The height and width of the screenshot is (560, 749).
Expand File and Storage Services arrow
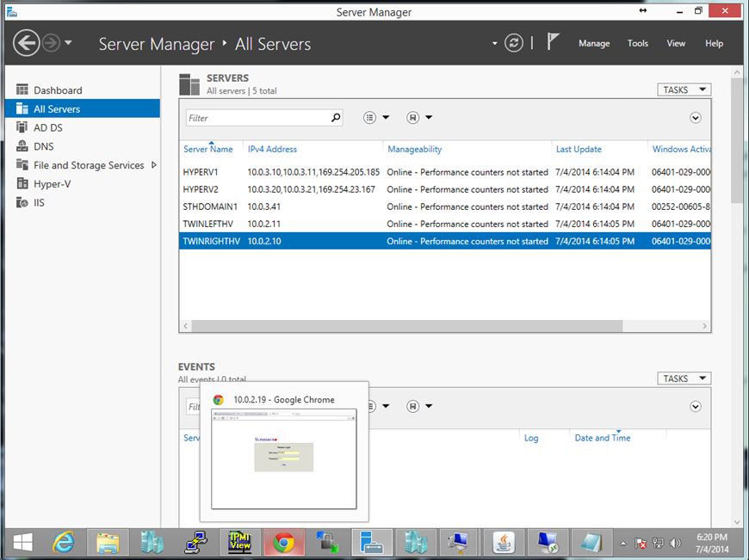154,165
